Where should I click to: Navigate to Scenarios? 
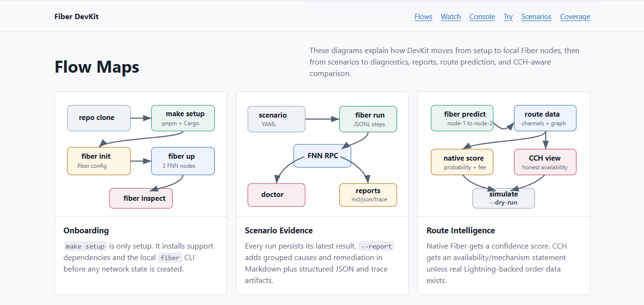(x=536, y=17)
